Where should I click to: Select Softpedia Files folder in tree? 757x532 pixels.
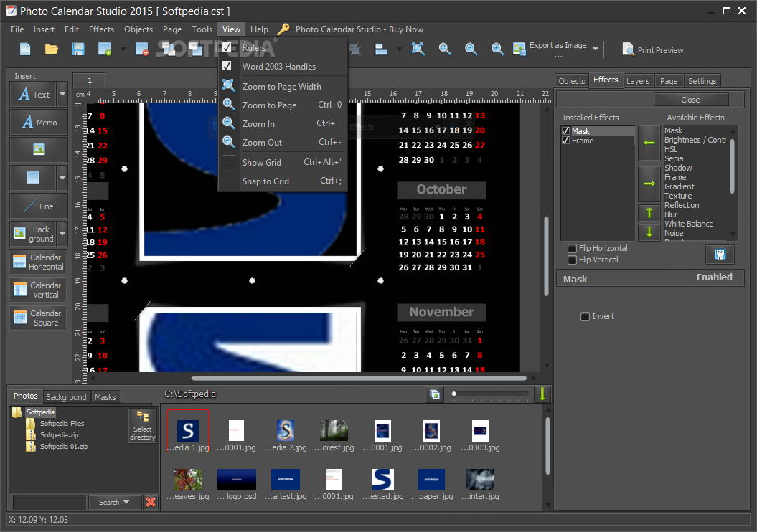pos(62,424)
